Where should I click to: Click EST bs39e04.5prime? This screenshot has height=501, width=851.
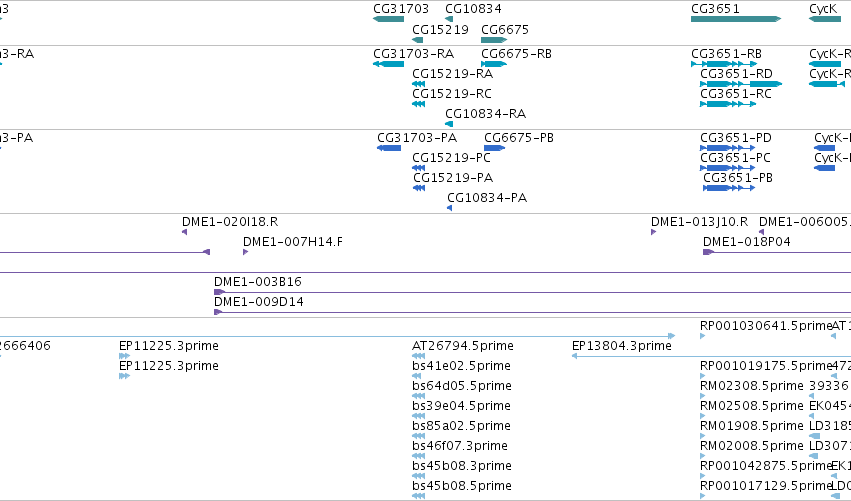(x=418, y=416)
